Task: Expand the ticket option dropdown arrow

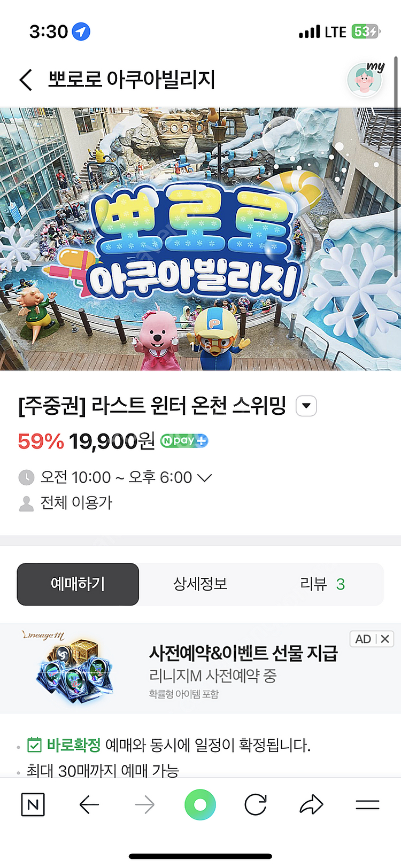Action: tap(306, 406)
